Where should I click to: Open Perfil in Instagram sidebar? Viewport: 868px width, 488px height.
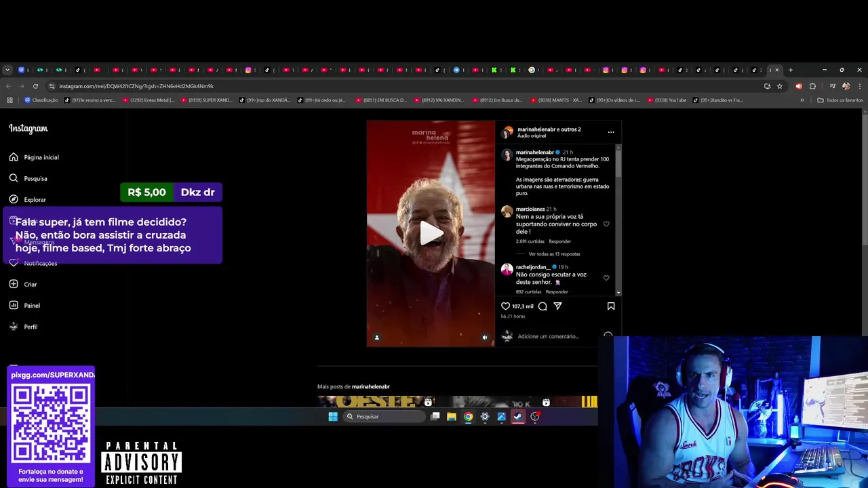(23, 327)
